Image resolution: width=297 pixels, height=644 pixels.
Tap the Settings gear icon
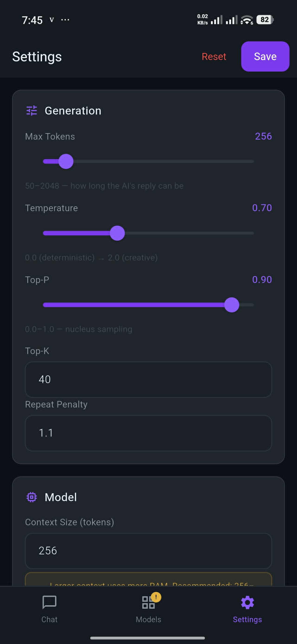247,602
